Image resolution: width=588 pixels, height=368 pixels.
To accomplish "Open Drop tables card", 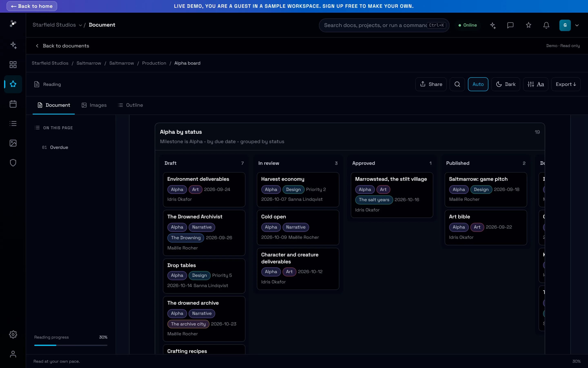I will pos(204,276).
